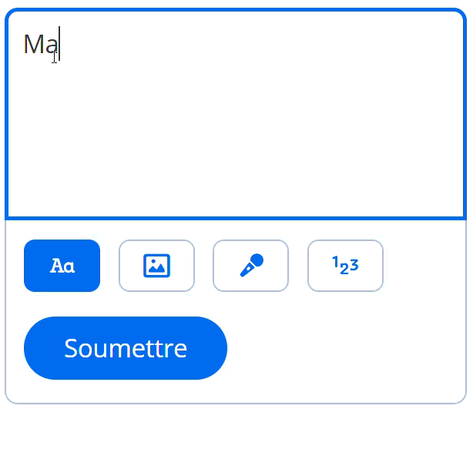Click the word Ma in the text area
This screenshot has height=476, width=473.
tap(41, 45)
